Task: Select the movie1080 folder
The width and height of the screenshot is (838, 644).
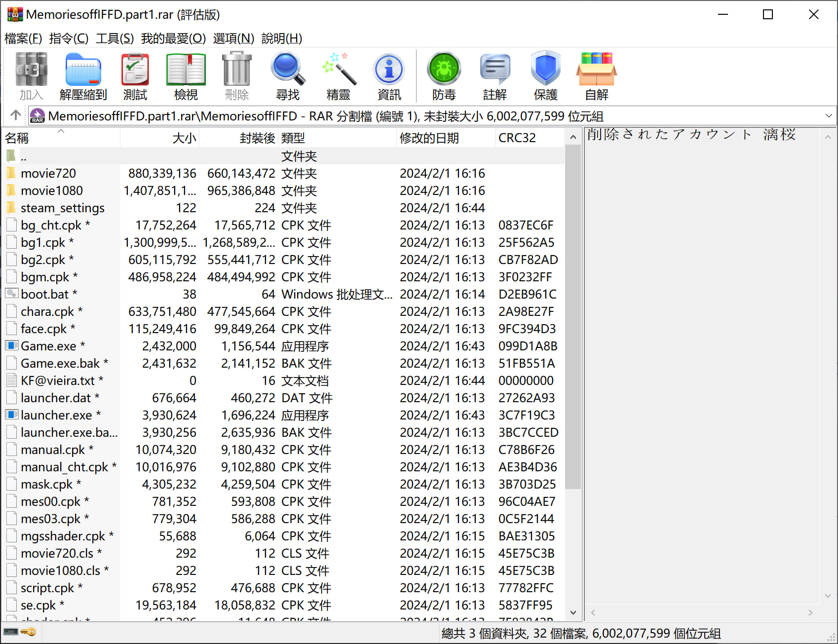Action: tap(51, 190)
